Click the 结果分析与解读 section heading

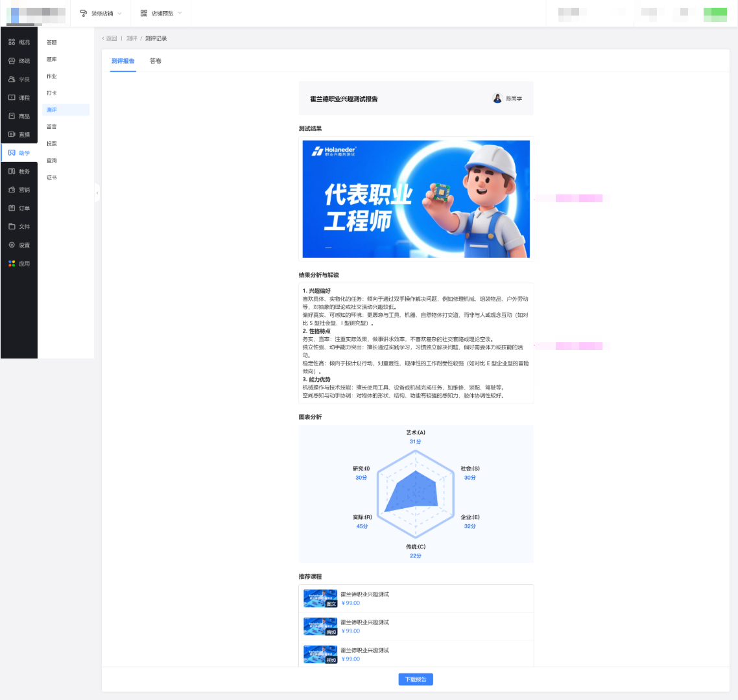point(318,275)
